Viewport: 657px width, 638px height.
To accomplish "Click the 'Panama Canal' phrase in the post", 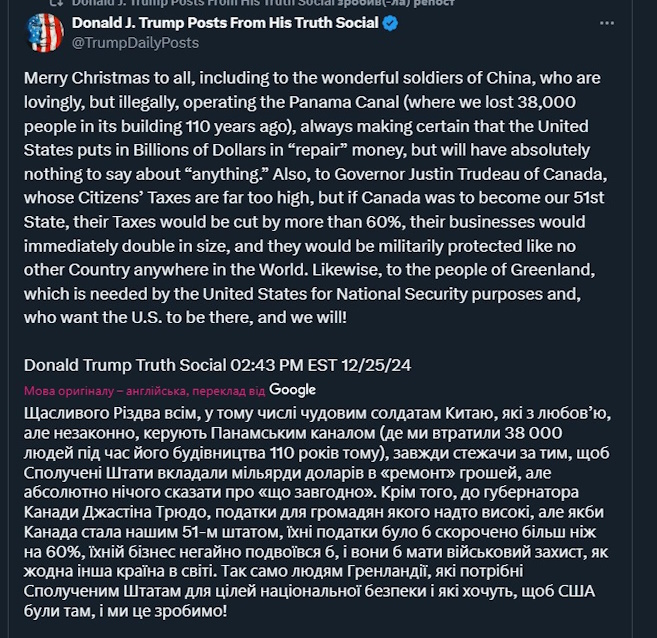I will tap(344, 102).
